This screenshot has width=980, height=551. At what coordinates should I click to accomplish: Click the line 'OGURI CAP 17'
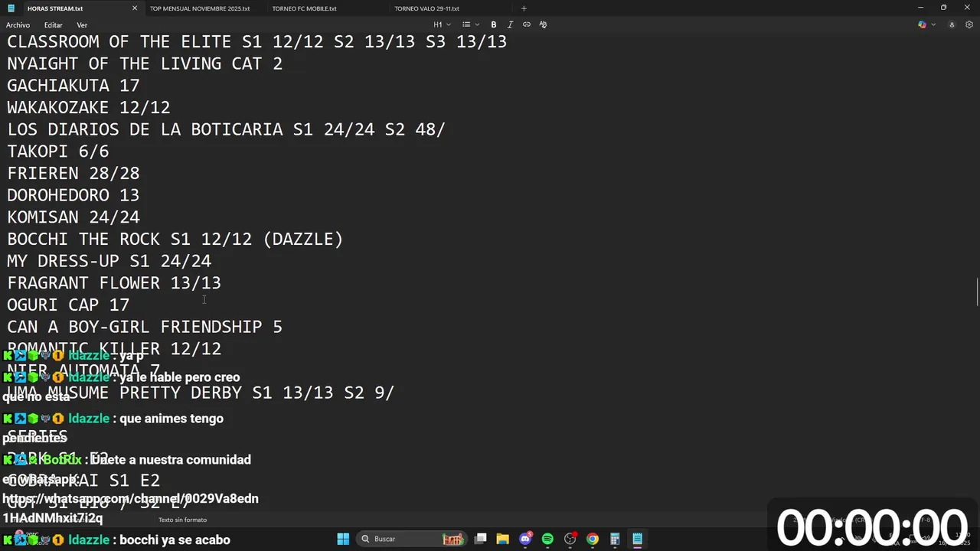pyautogui.click(x=68, y=305)
